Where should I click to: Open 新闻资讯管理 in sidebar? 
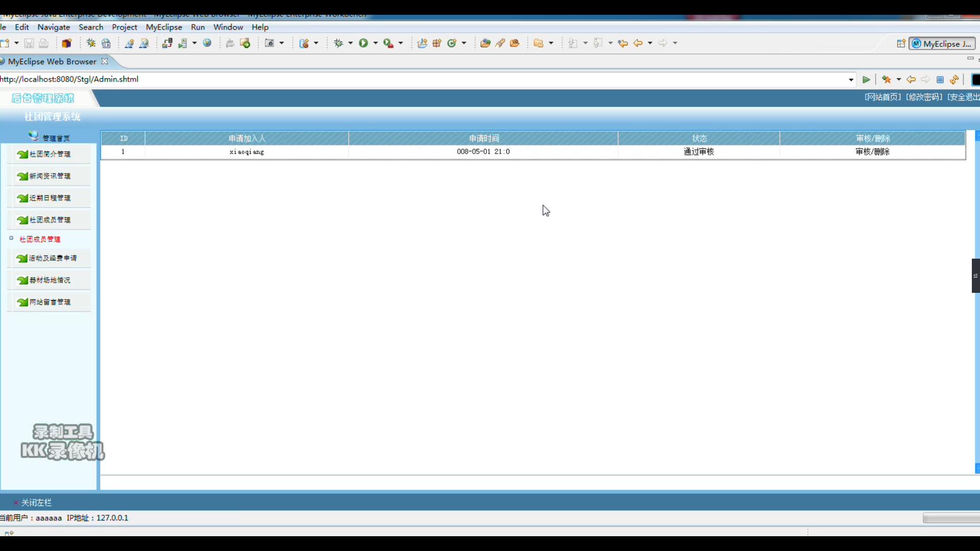click(x=50, y=176)
